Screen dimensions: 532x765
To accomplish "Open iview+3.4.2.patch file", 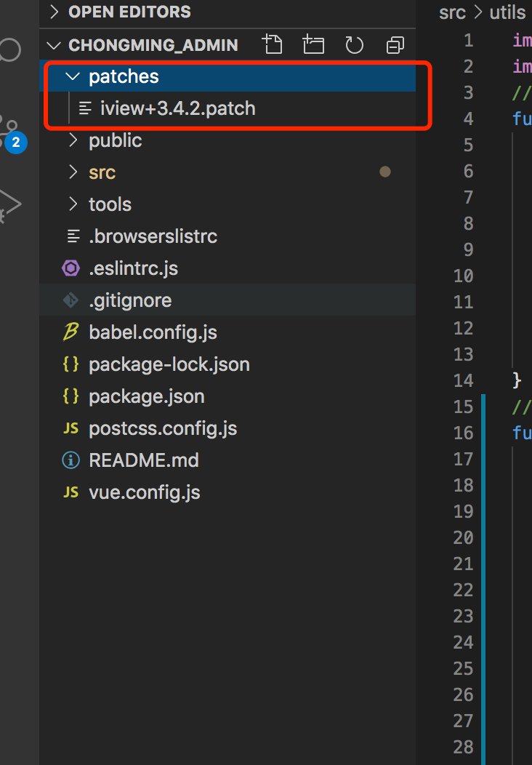I will pos(177,108).
